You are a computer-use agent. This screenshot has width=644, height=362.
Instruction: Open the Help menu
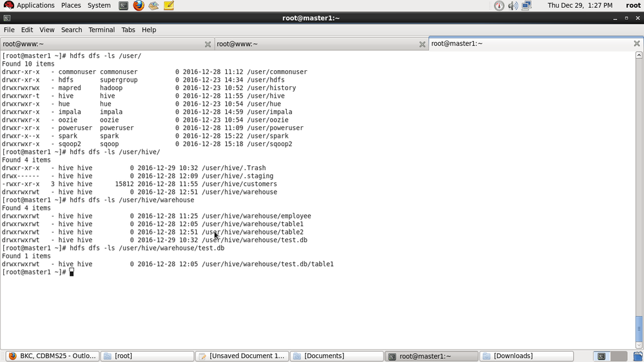click(x=149, y=30)
